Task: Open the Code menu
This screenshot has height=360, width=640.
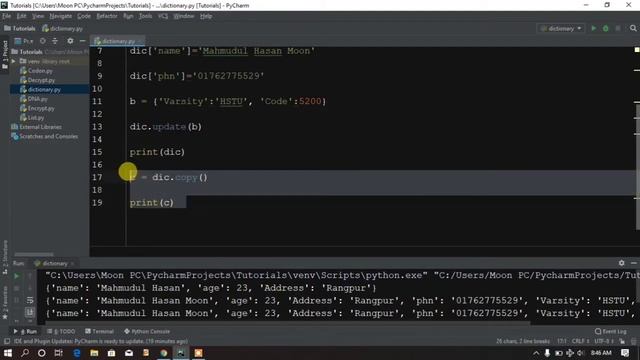Action: pos(84,16)
